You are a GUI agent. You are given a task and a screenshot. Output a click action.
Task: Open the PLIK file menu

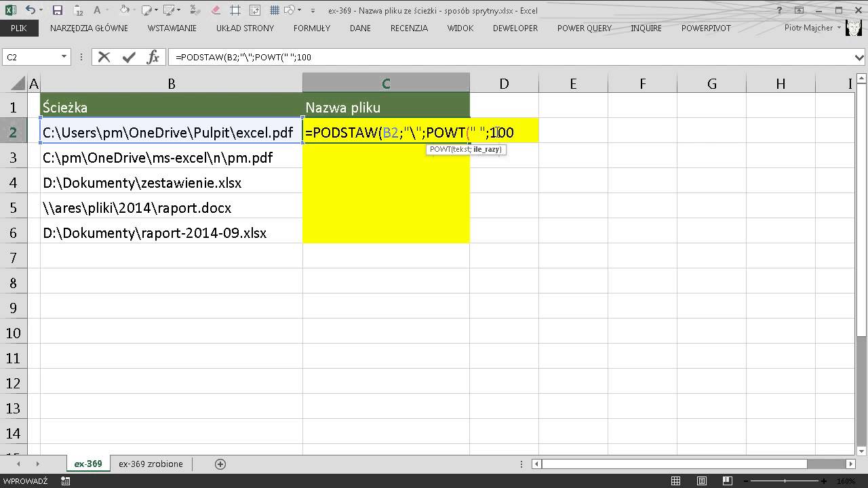[18, 28]
